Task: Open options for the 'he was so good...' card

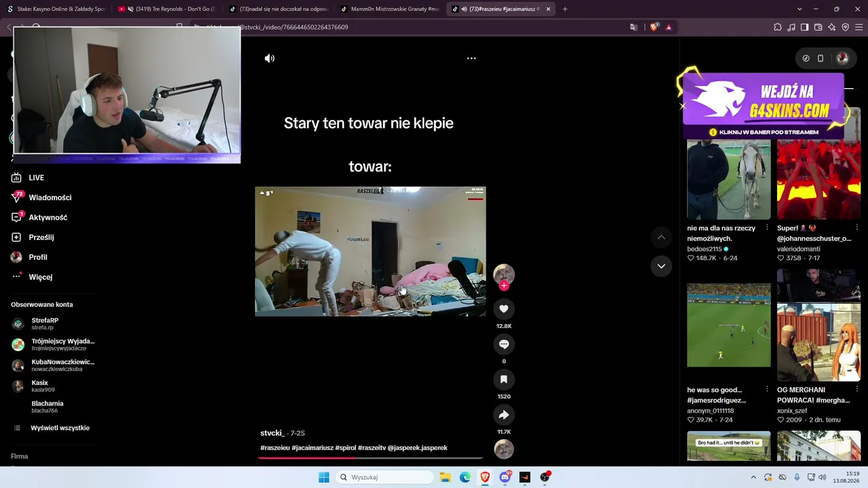Action: [767, 390]
